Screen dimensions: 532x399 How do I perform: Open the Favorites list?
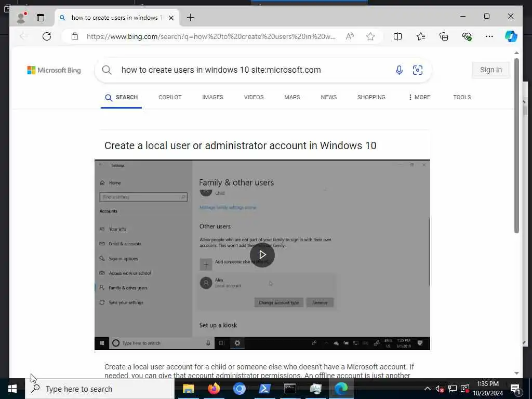point(421,36)
